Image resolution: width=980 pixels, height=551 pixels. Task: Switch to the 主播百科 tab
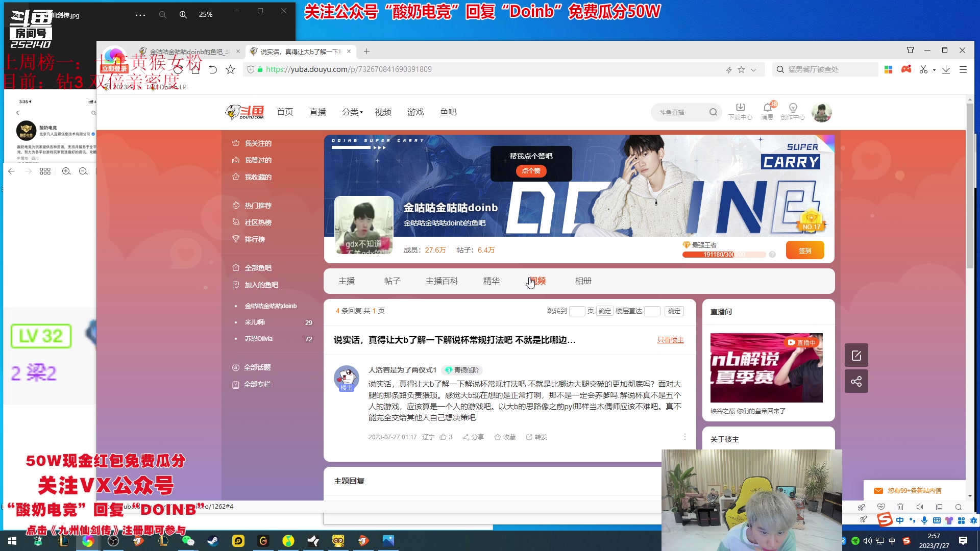point(442,281)
